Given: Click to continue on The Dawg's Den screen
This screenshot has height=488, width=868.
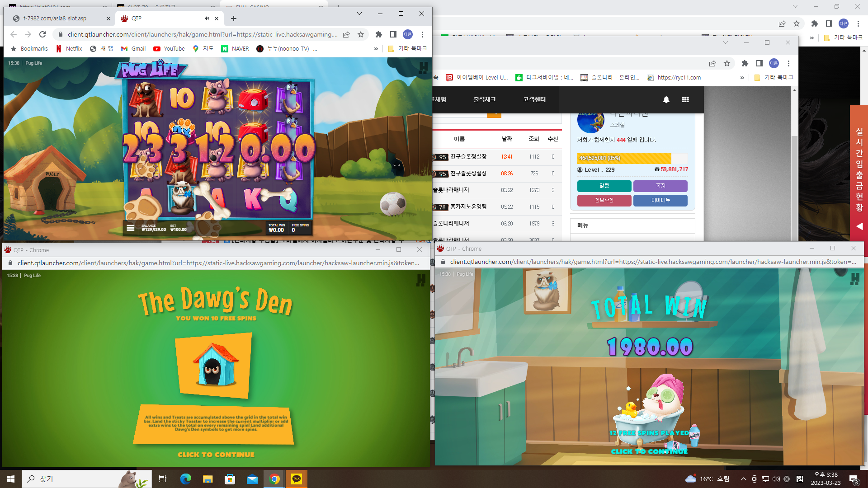Looking at the screenshot, I should click(216, 455).
